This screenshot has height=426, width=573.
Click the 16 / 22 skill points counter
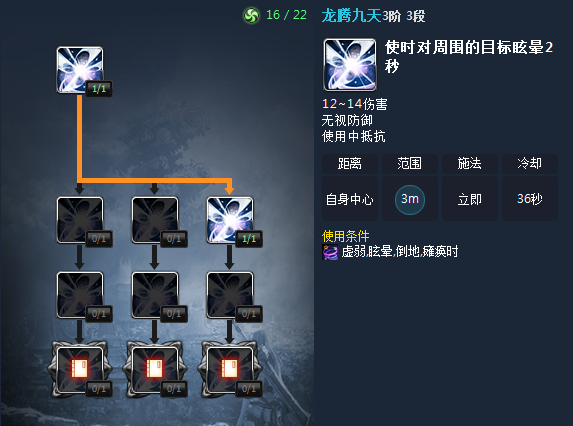(286, 15)
